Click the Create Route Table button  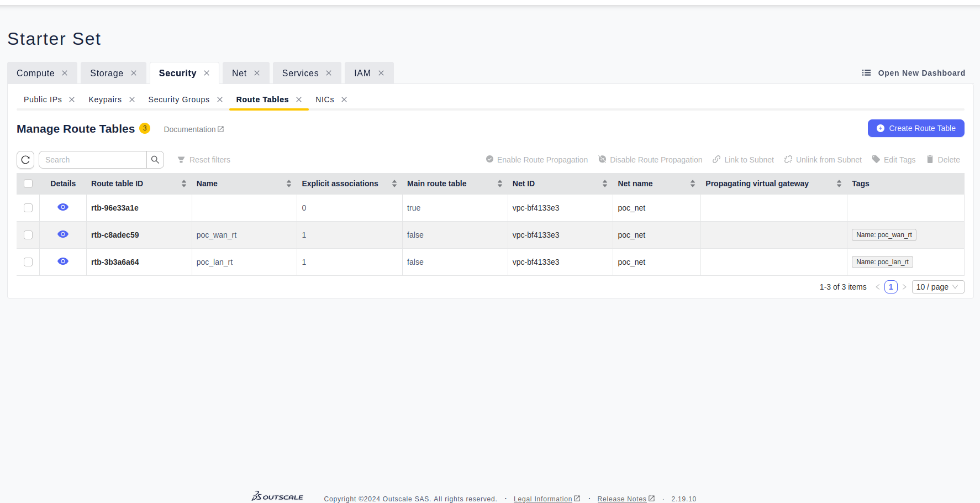[x=915, y=128]
